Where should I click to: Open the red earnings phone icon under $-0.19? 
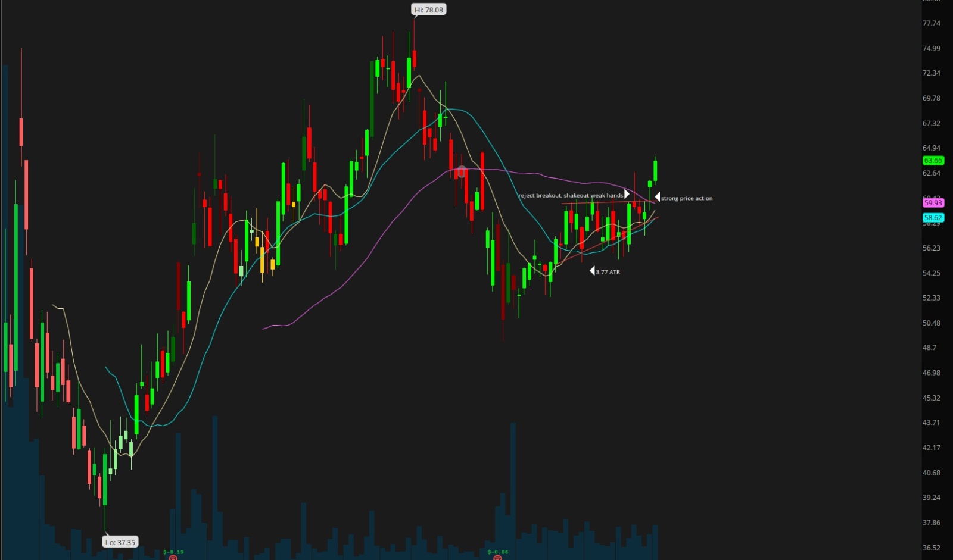pos(173,558)
